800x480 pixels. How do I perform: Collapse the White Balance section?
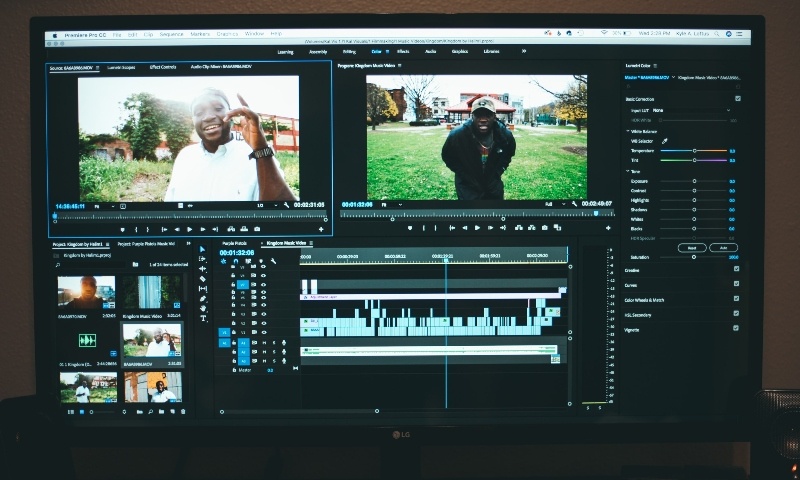pyautogui.click(x=628, y=131)
